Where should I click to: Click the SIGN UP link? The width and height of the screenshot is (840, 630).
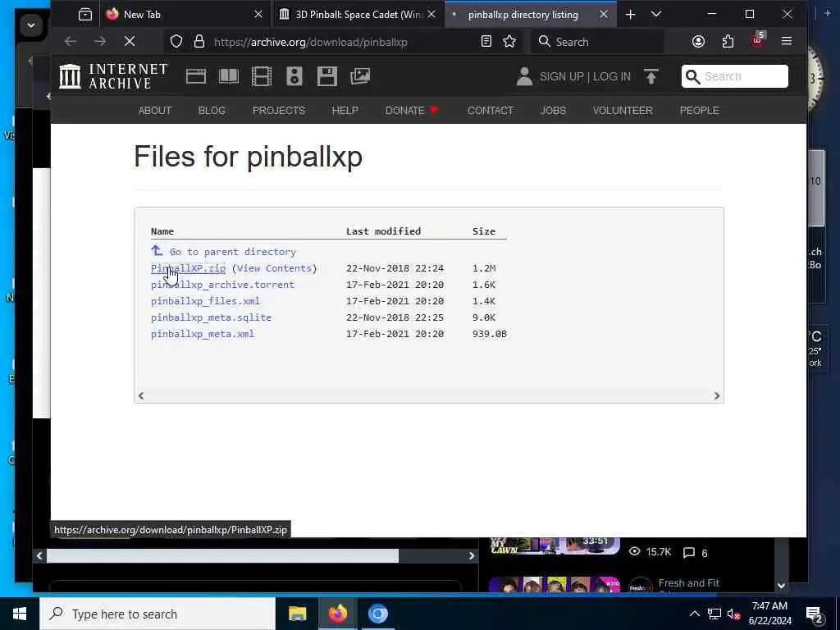561,76
